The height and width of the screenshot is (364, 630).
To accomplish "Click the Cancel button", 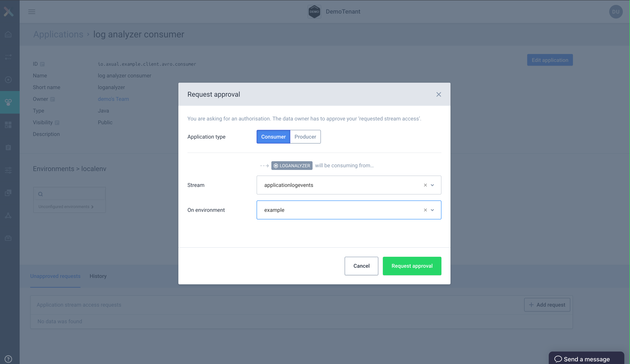I will click(361, 266).
